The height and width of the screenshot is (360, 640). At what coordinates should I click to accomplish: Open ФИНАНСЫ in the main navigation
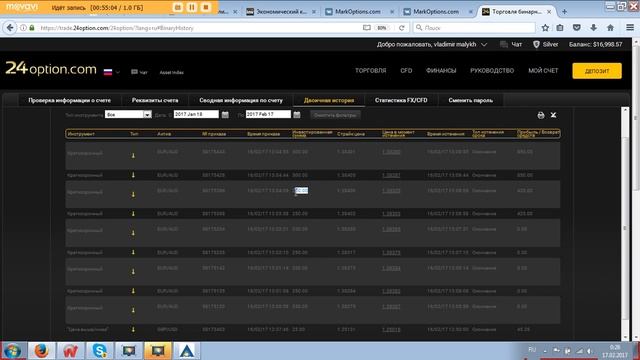click(x=441, y=71)
